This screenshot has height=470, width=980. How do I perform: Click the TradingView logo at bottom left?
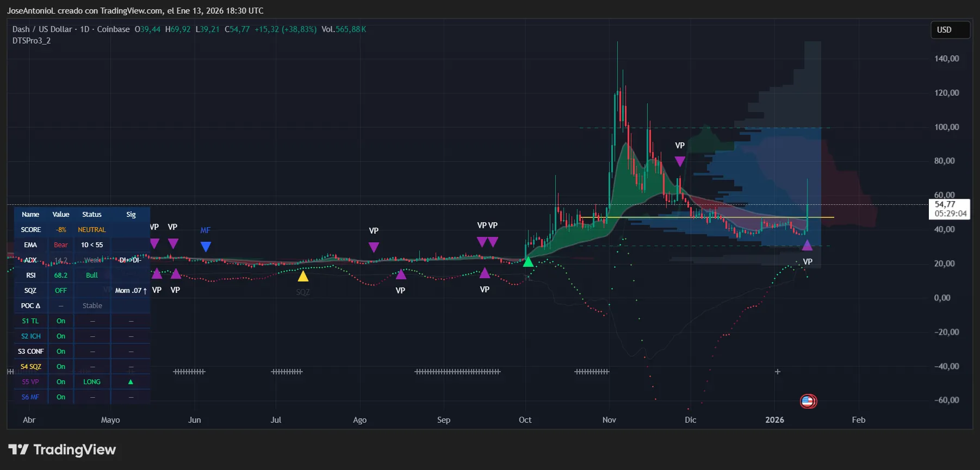(62, 450)
